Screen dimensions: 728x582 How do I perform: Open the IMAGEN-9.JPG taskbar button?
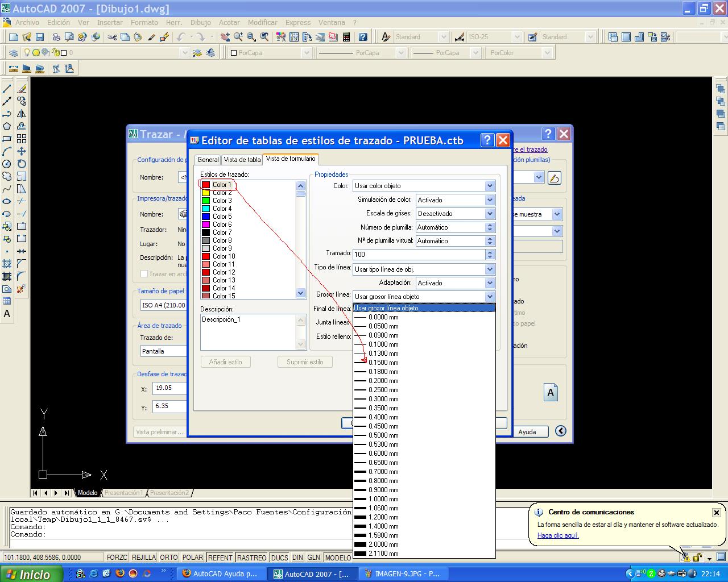coord(405,574)
